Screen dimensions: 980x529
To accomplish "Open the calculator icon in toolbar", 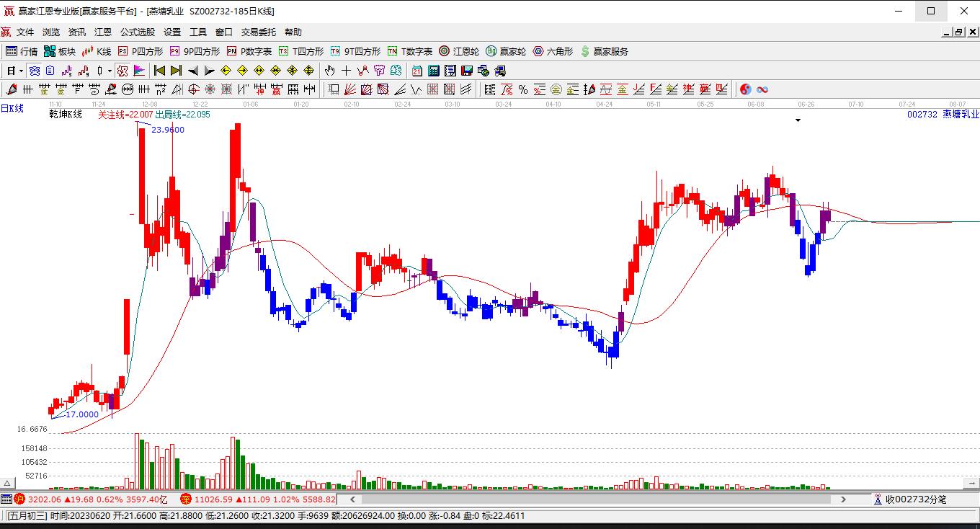I will [x=434, y=71].
